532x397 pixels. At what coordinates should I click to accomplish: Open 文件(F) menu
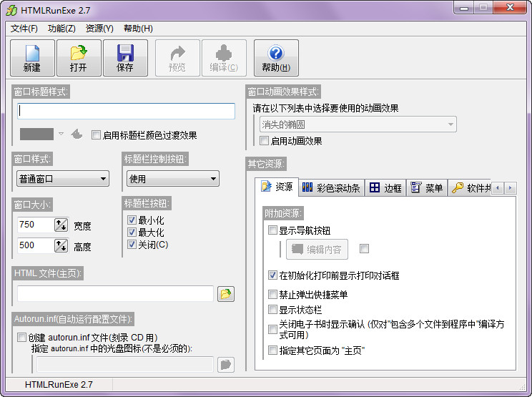pyautogui.click(x=24, y=29)
